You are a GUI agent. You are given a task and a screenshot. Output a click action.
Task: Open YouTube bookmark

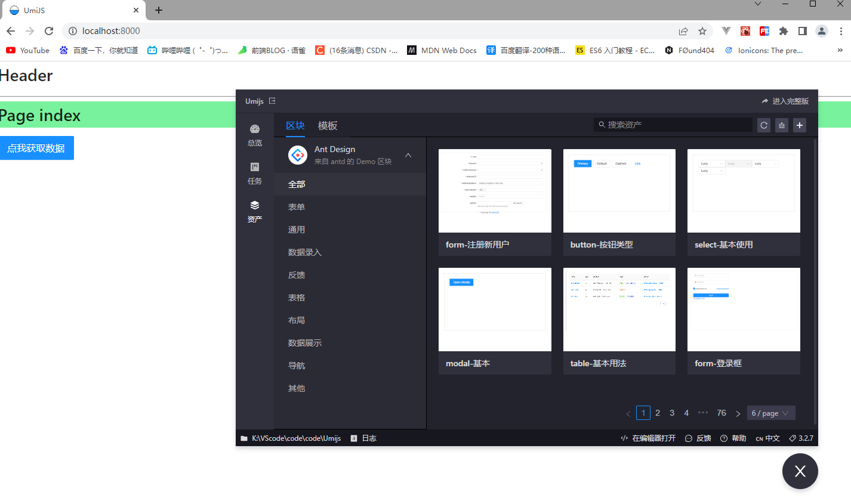pyautogui.click(x=28, y=51)
